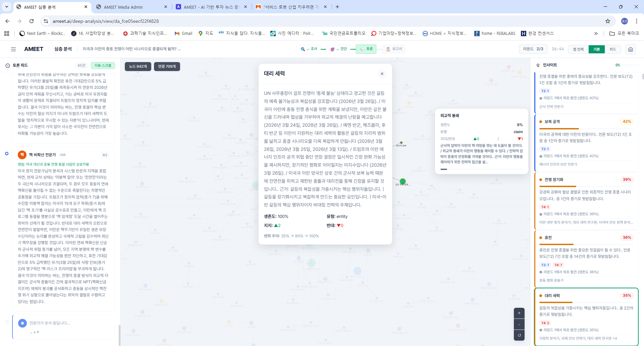The width and height of the screenshot is (644, 346).
Task: Select the 조사 stage magnifier icon
Action: click(303, 49)
